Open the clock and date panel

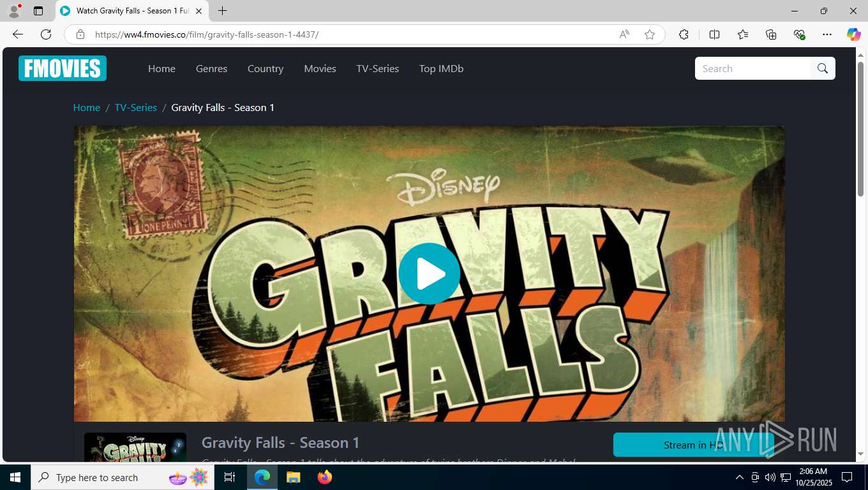(x=813, y=477)
